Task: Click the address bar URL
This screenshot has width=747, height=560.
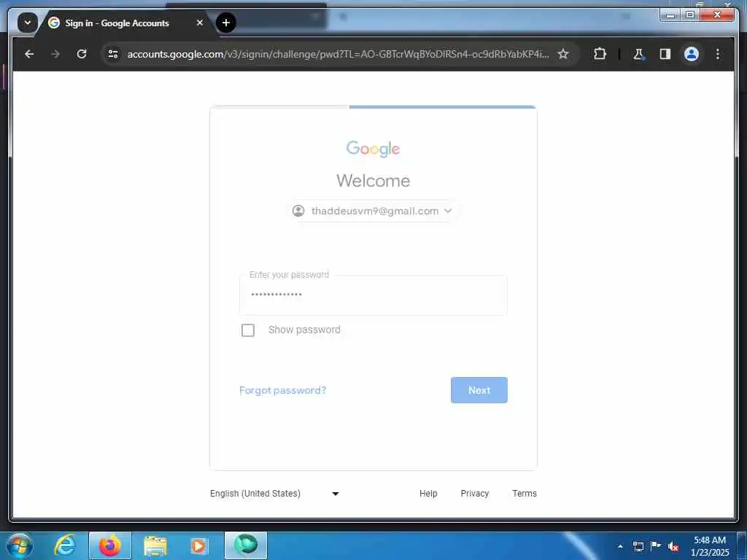Action: (338, 54)
